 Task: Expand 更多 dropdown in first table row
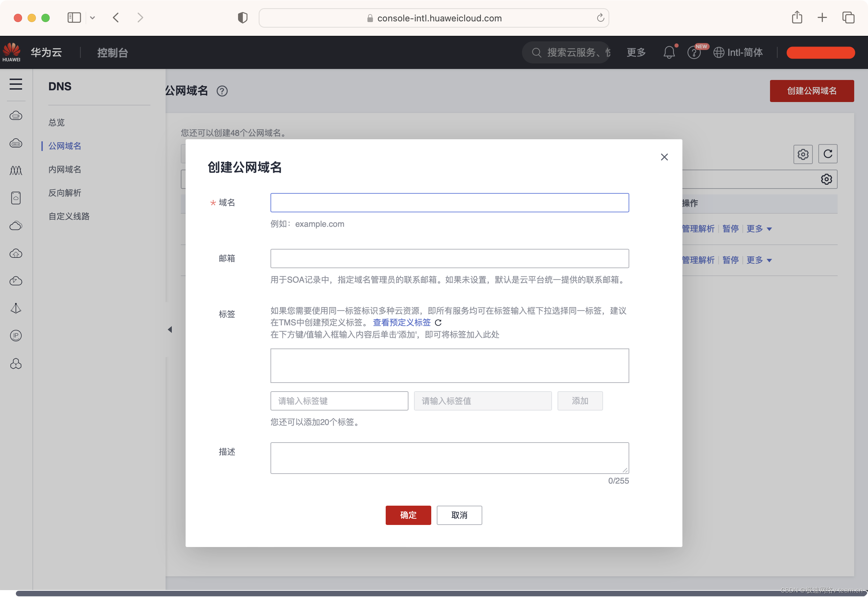click(x=759, y=229)
